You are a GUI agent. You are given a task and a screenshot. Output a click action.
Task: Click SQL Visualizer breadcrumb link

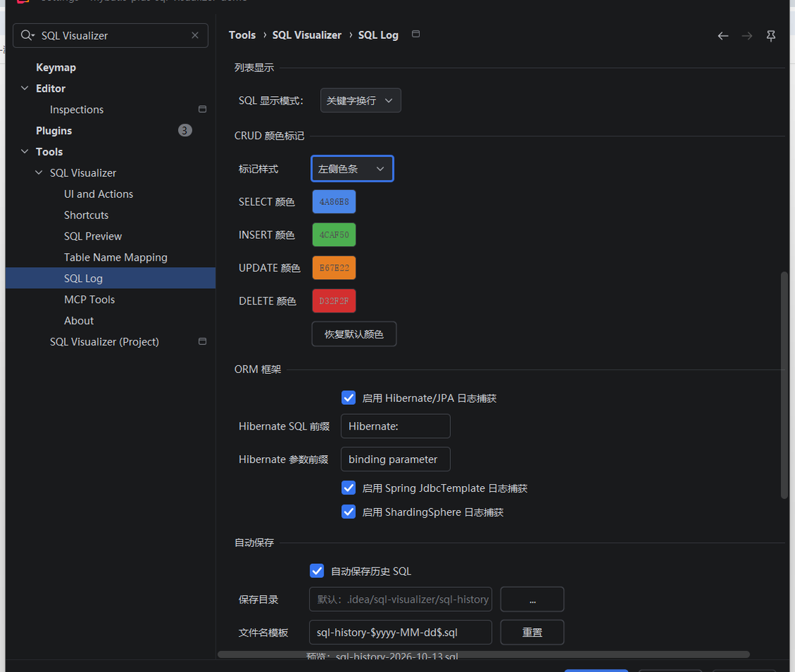coord(307,35)
